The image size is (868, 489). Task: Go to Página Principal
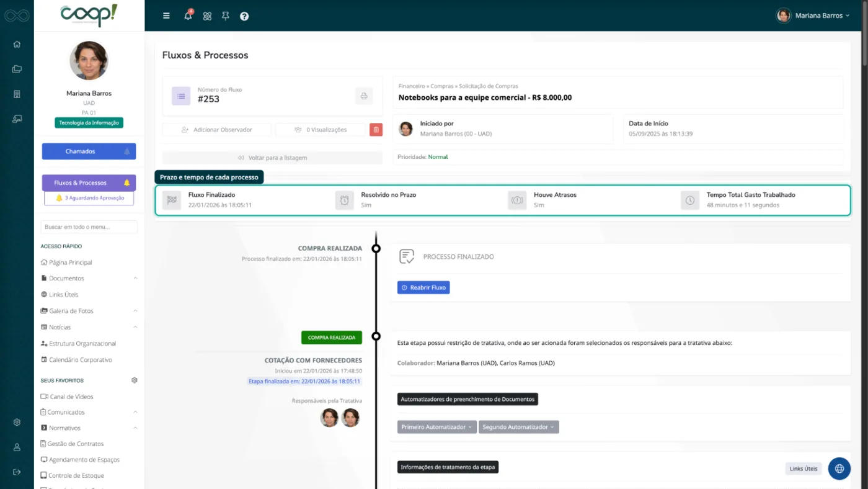(x=66, y=262)
